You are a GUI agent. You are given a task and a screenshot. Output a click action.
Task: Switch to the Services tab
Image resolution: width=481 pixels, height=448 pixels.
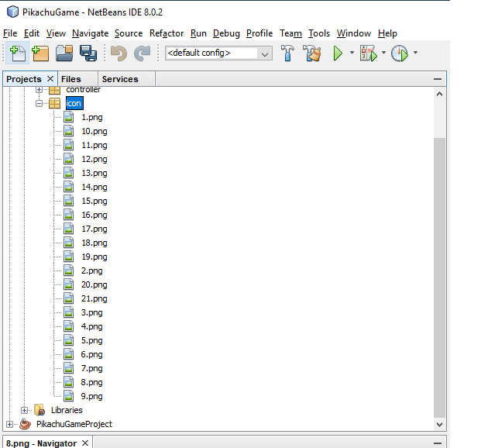(120, 79)
